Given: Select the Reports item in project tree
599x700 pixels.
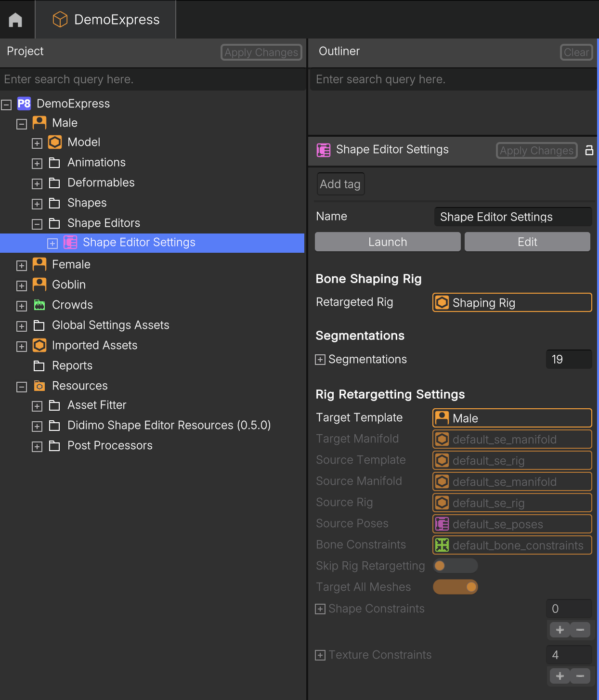Looking at the screenshot, I should coord(72,365).
